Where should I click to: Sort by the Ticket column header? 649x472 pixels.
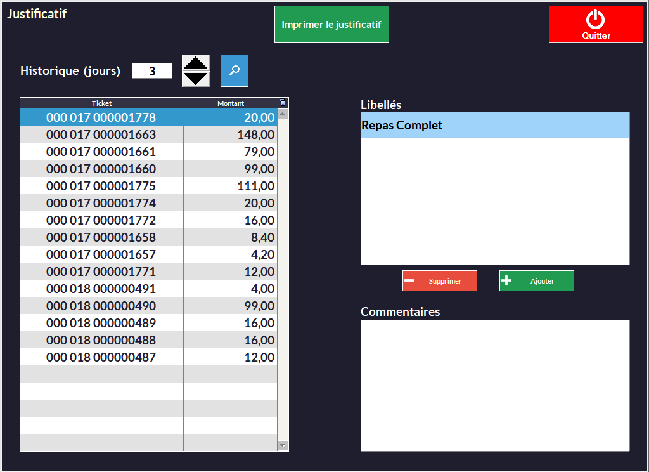pyautogui.click(x=102, y=102)
